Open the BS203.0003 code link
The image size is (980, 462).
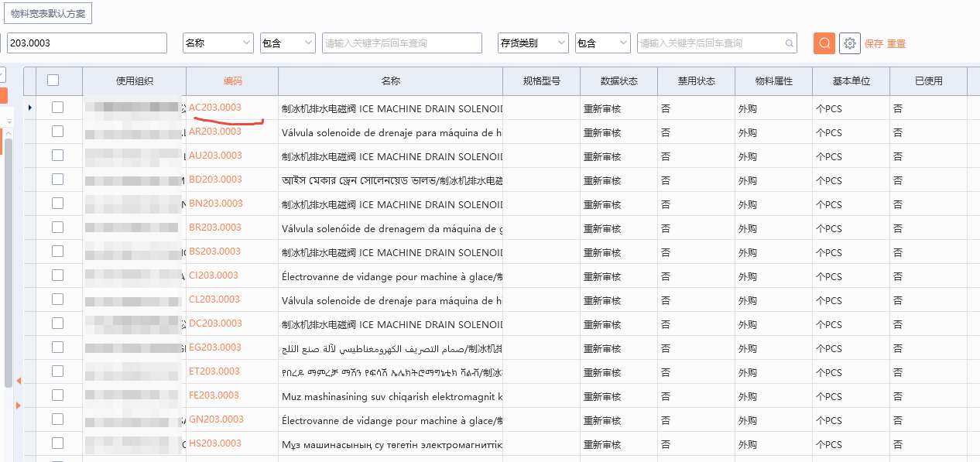coord(215,252)
